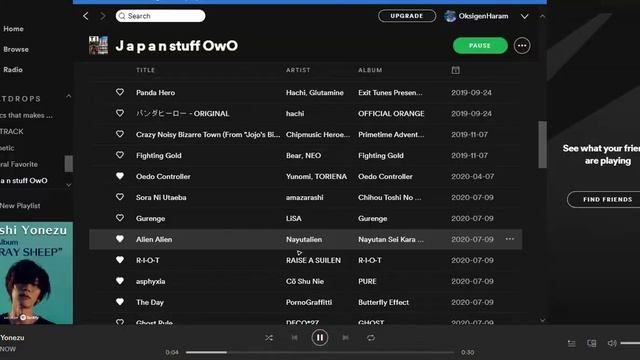The height and width of the screenshot is (360, 640).
Task: Go forward with the right arrow
Action: [x=103, y=16]
